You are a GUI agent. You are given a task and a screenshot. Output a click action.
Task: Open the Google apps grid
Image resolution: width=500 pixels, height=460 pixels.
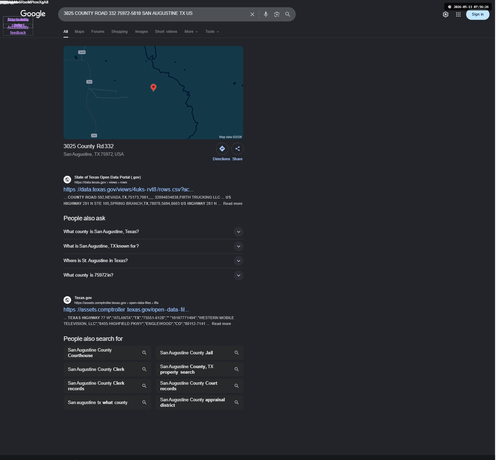pos(459,15)
